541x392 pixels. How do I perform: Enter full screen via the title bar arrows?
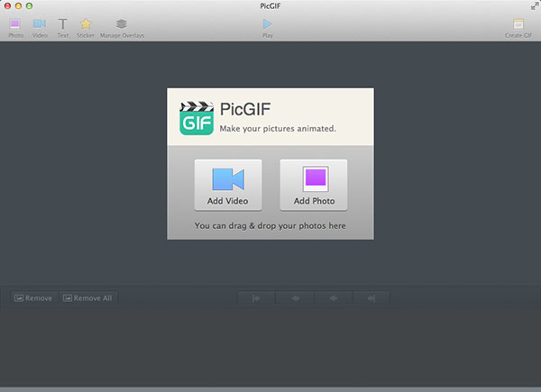coord(532,6)
